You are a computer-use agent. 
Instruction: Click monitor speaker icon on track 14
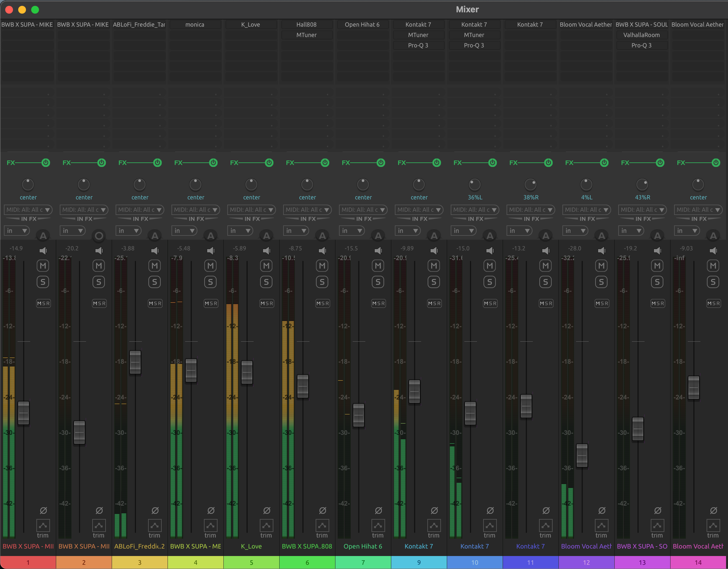[713, 250]
